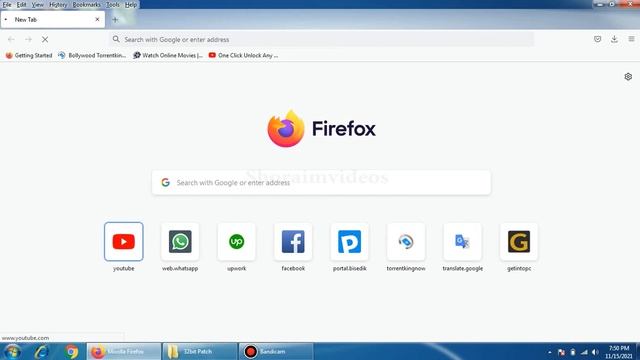Screen dimensions: 640x360
Task: Open the Bookmarks menu
Action: (86, 5)
